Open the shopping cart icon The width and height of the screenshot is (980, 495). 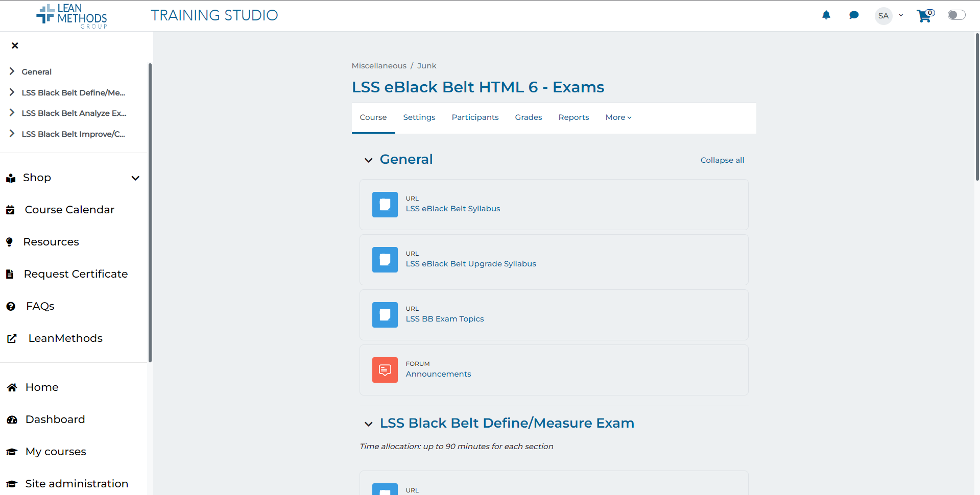(x=924, y=16)
